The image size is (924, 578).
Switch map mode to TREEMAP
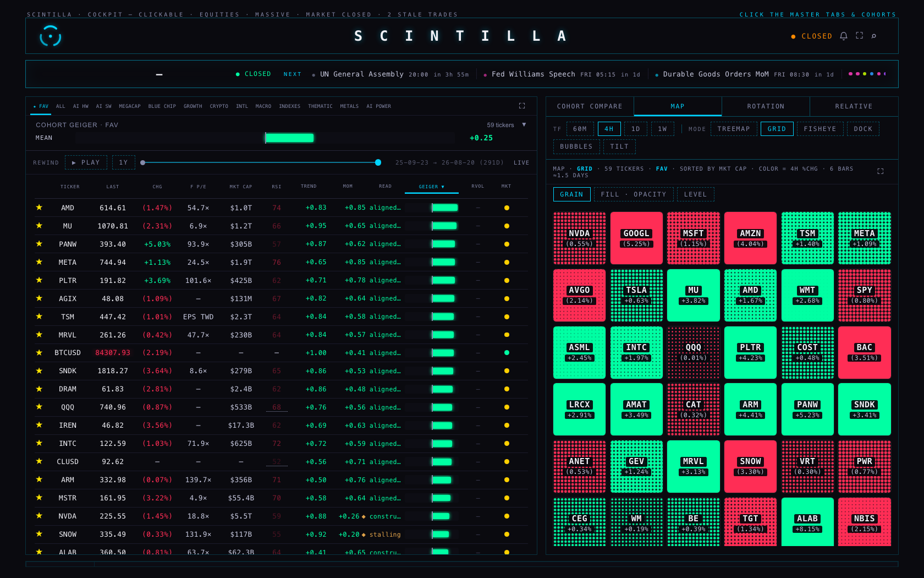tap(733, 129)
